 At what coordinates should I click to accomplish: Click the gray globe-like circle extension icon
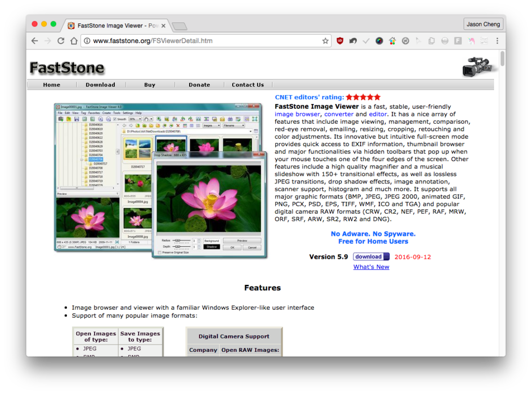[445, 41]
